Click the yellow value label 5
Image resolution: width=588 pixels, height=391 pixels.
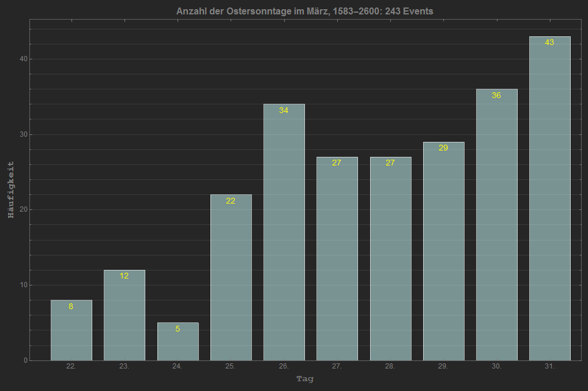pyautogui.click(x=178, y=329)
